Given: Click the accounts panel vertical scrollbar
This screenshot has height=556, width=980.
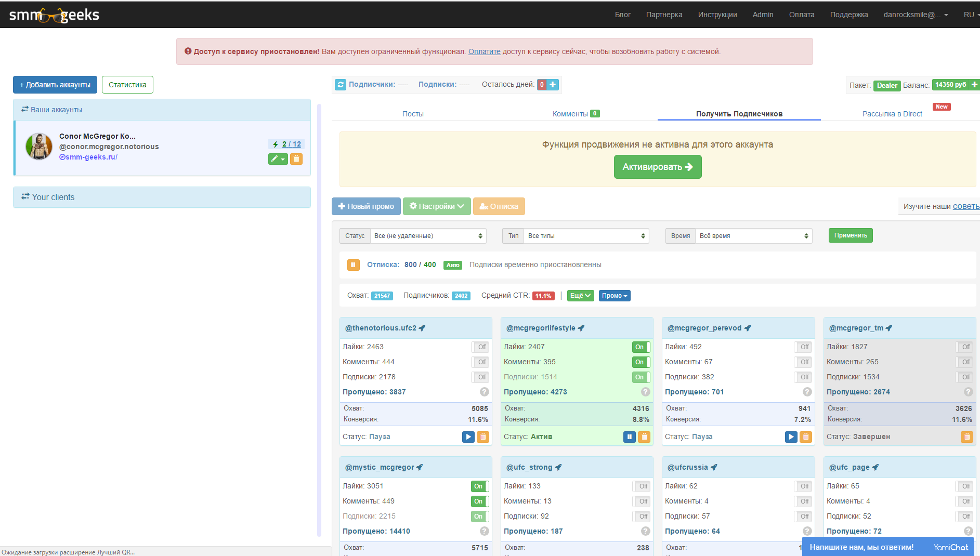Looking at the screenshot, I should (x=319, y=320).
